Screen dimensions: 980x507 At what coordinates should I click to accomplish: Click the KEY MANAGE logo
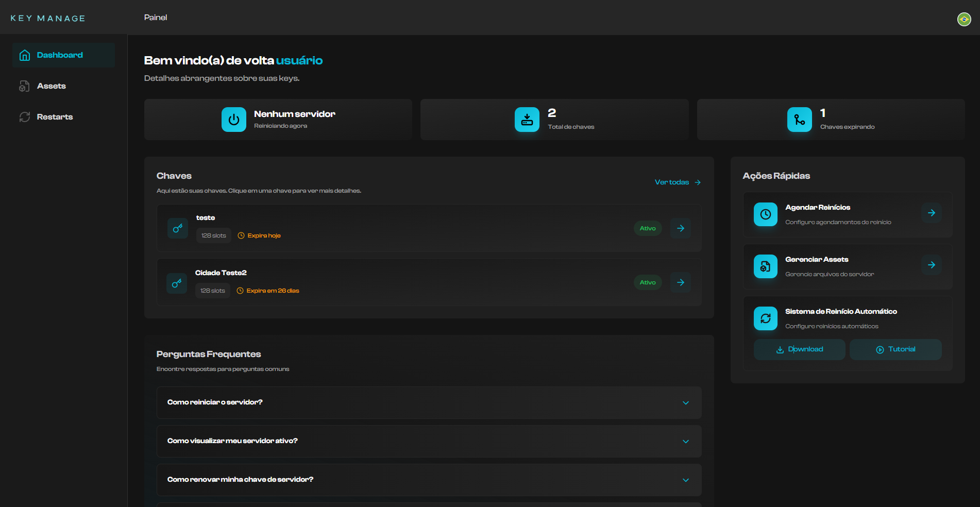[48, 18]
